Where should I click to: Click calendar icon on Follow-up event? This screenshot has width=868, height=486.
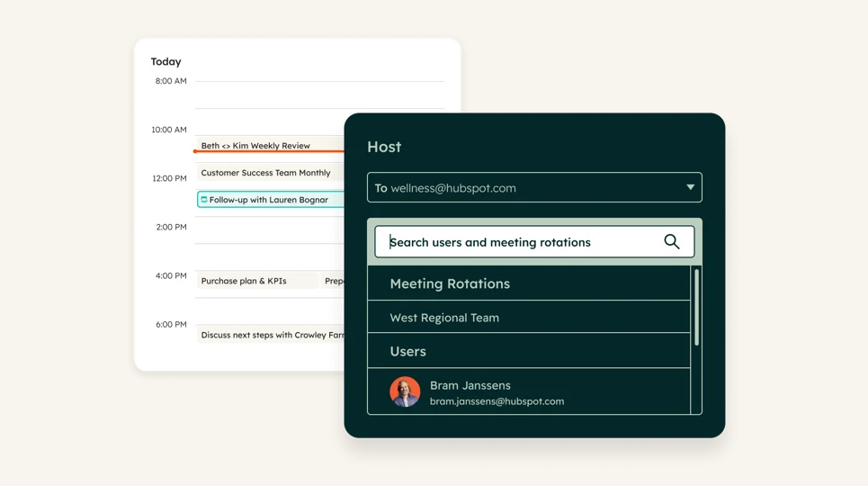(x=203, y=200)
